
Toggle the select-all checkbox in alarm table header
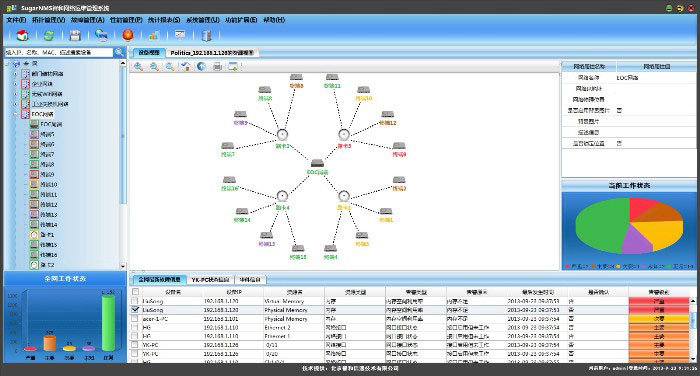pos(135,292)
